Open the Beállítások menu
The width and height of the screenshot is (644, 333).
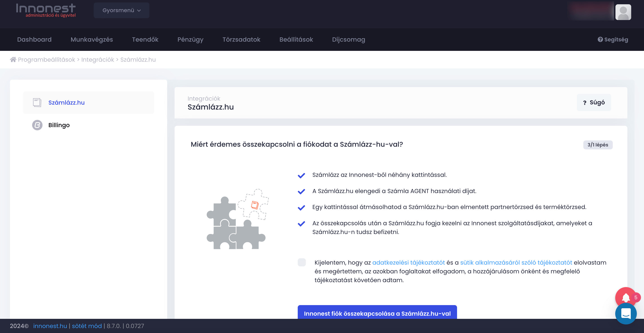point(296,39)
